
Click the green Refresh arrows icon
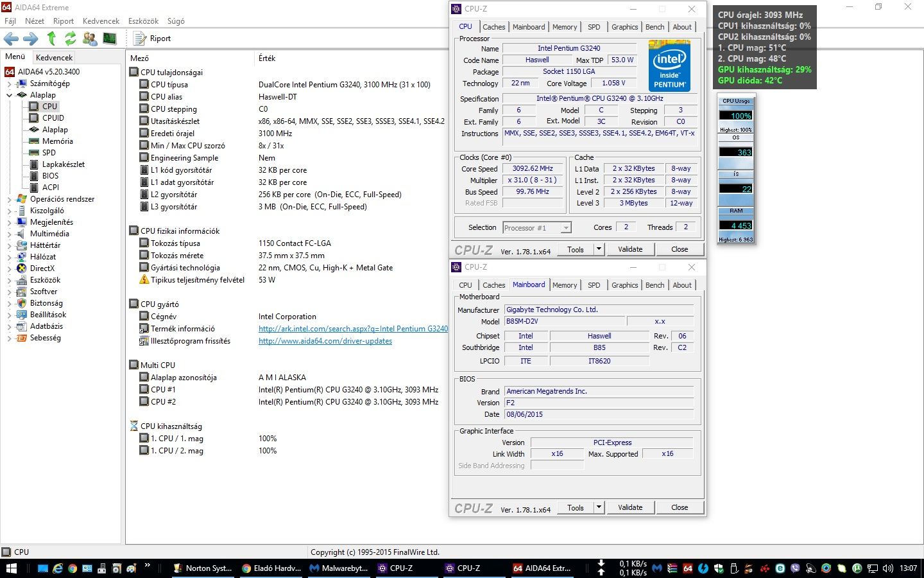tap(71, 39)
